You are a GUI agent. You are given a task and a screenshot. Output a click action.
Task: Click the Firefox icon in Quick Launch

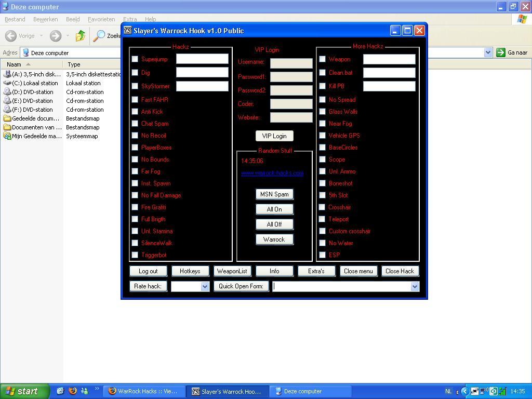72,391
